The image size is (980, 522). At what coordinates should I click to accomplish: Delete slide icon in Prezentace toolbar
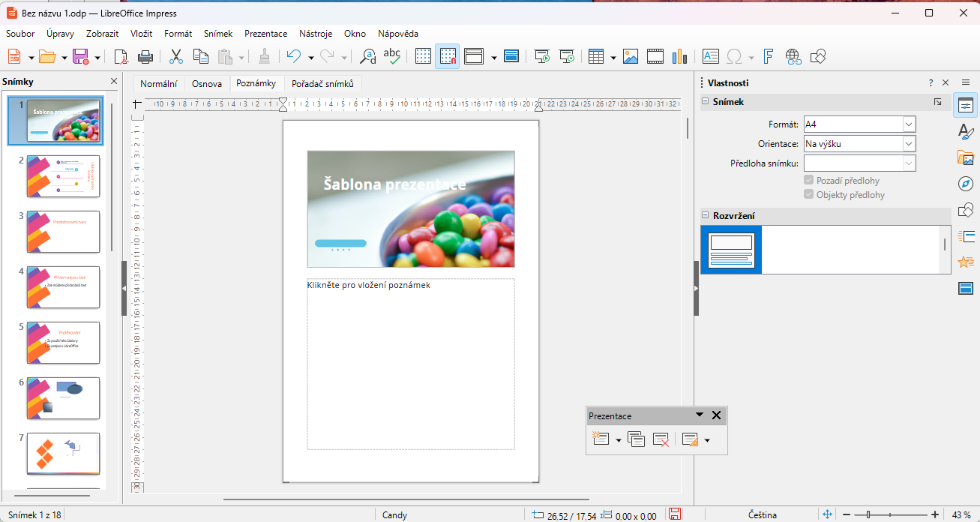[x=661, y=439]
